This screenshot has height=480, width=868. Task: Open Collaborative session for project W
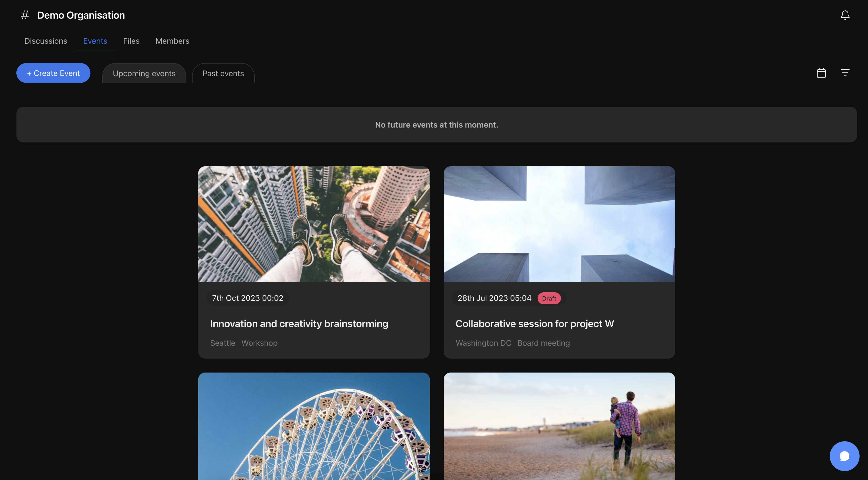pyautogui.click(x=534, y=323)
